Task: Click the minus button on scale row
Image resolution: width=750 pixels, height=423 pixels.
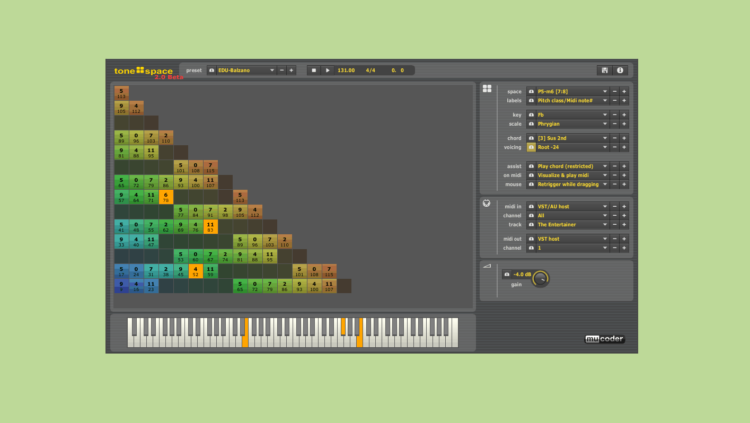Action: click(x=615, y=124)
